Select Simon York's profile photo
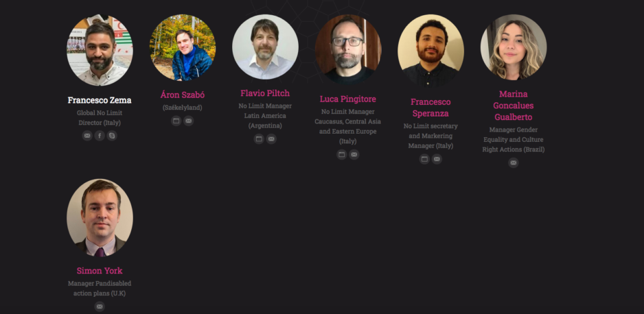The image size is (644, 314). pyautogui.click(x=100, y=217)
